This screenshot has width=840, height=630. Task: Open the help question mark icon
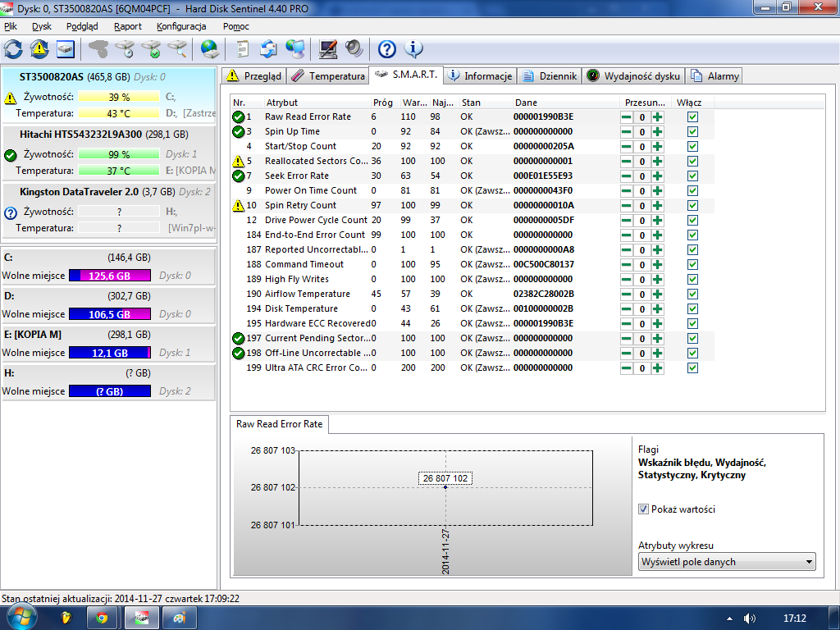pyautogui.click(x=387, y=49)
